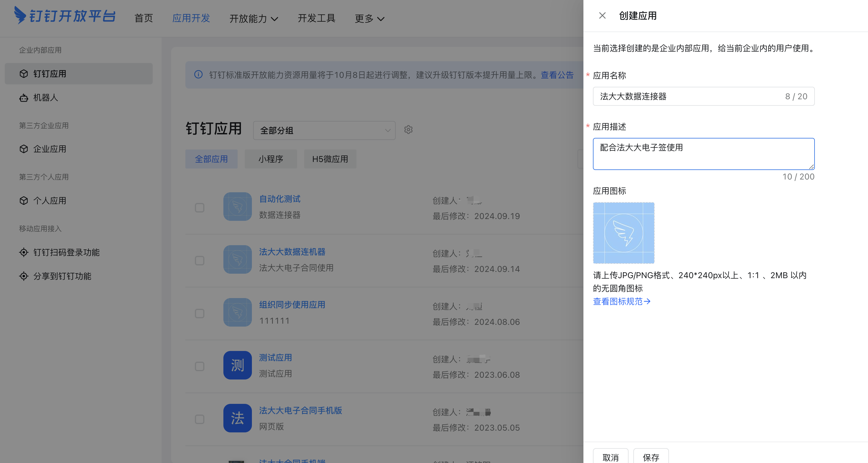The height and width of the screenshot is (463, 868).
Task: Close the 创建应用 panel
Action: pyautogui.click(x=602, y=15)
